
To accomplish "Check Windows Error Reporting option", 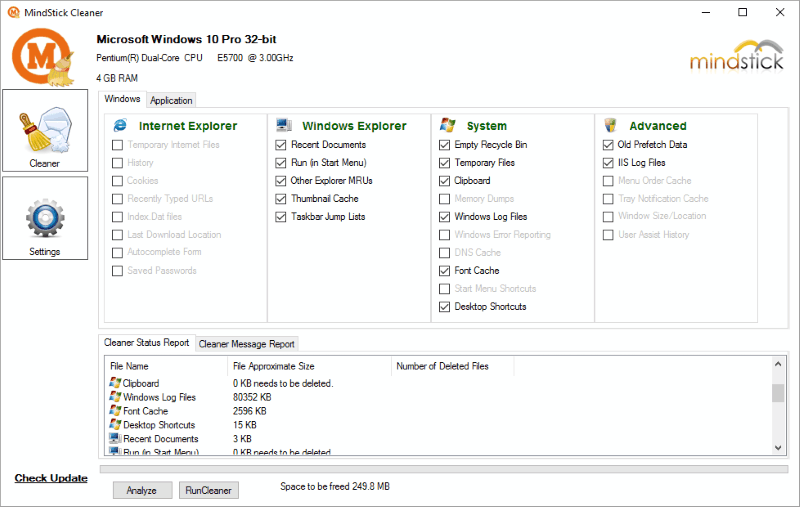I will tap(444, 235).
